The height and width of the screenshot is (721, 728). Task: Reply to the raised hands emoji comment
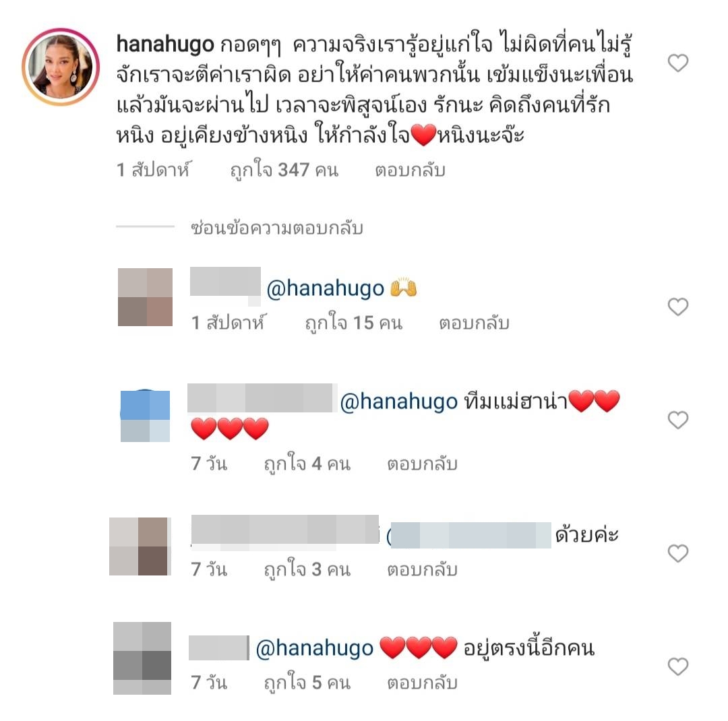474,323
